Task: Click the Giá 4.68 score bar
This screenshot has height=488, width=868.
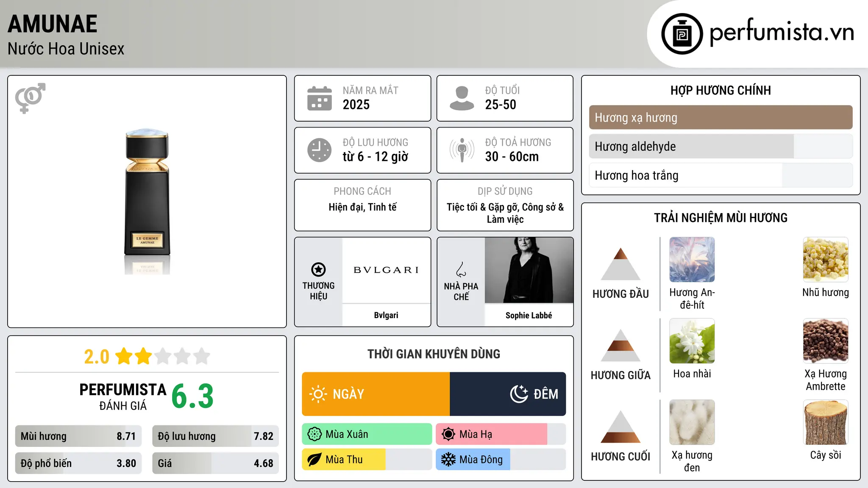Action: (215, 463)
